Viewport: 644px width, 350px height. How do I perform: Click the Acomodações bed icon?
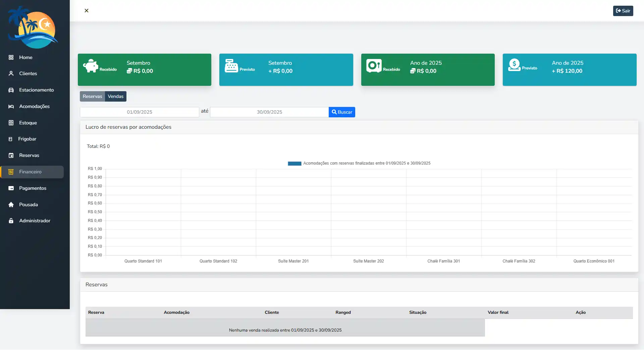[x=11, y=106]
